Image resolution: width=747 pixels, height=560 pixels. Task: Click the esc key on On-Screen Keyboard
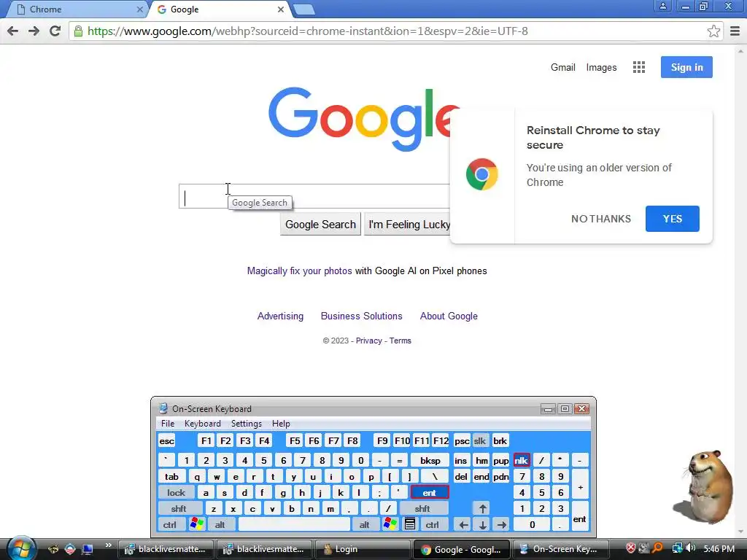pos(167,441)
